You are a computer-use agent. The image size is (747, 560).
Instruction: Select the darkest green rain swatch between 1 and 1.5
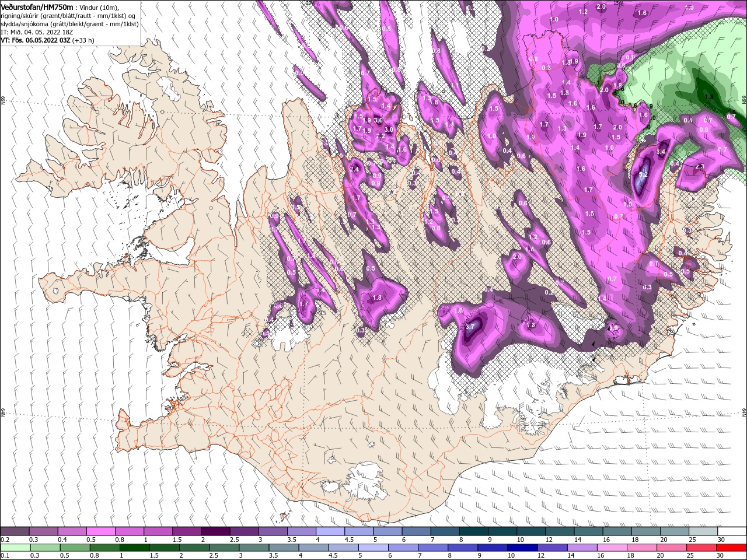tap(134, 548)
